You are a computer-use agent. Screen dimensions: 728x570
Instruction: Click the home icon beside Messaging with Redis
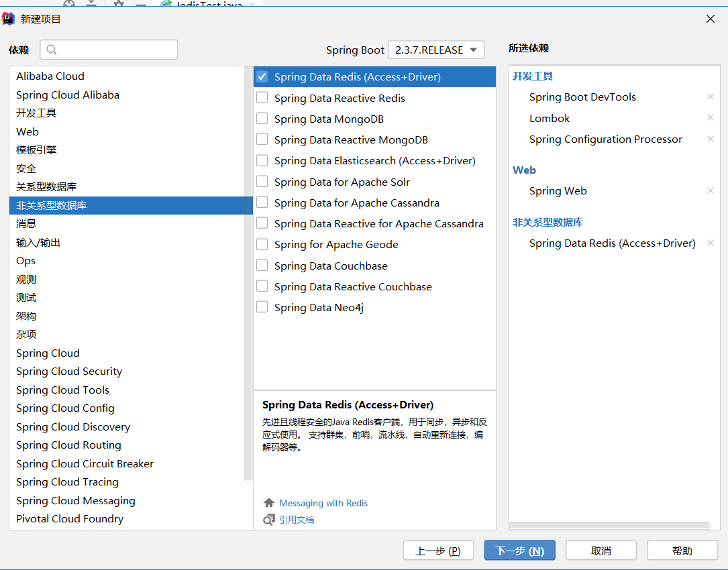click(269, 503)
